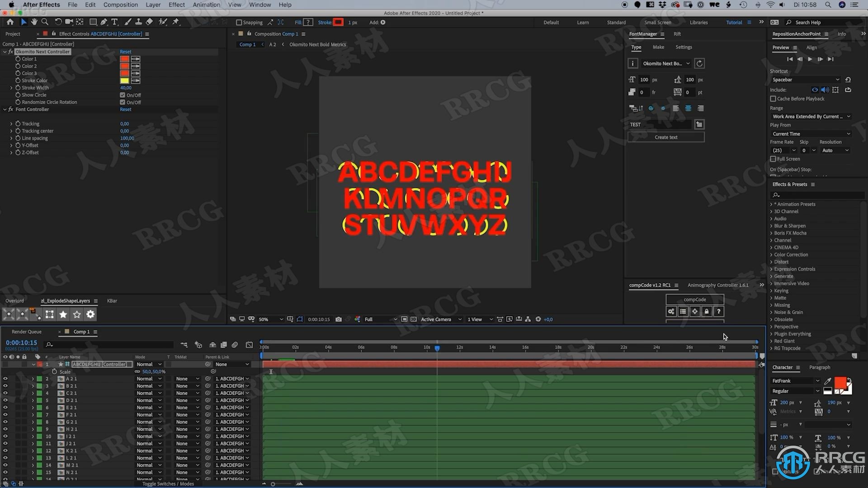Click the Create text button

[665, 137]
